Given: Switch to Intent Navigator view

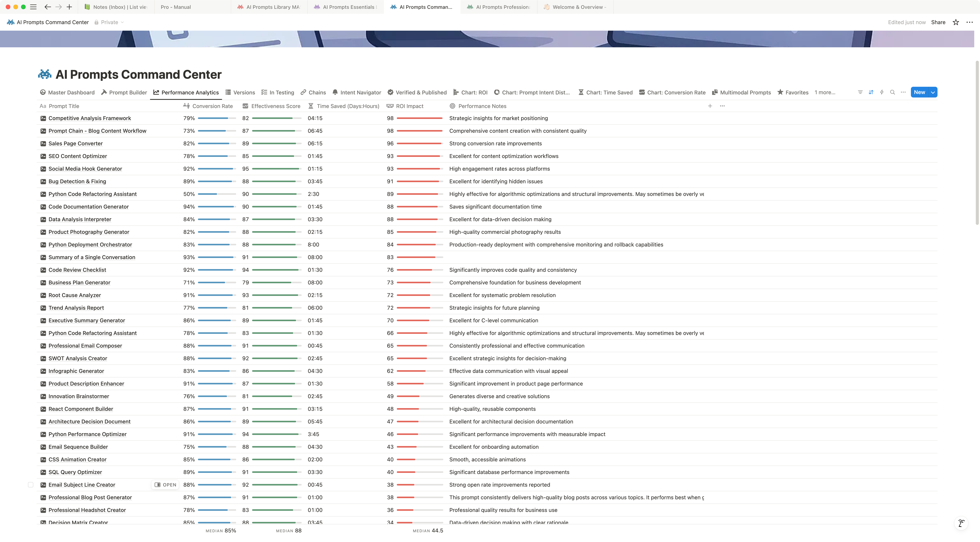Looking at the screenshot, I should click(356, 92).
